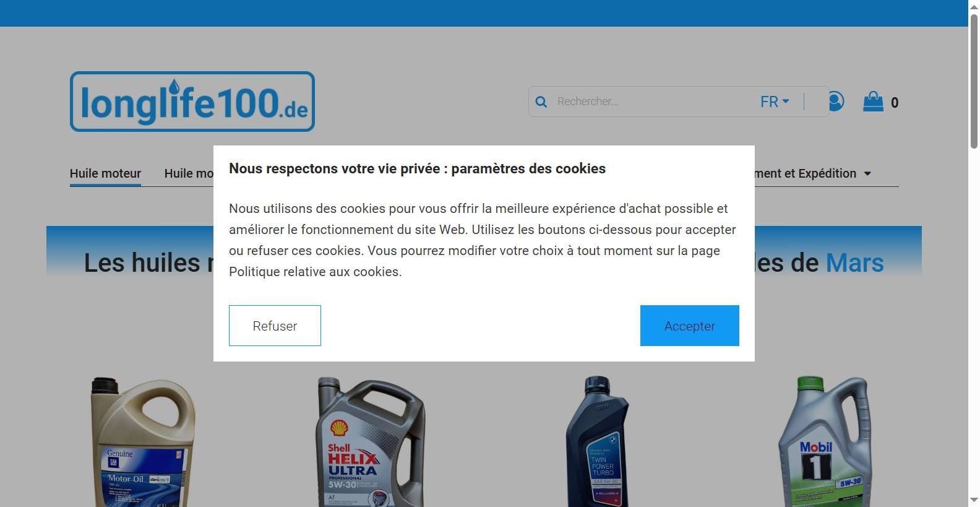This screenshot has width=980, height=507.
Task: Click the magnifier search icon
Action: tap(541, 102)
